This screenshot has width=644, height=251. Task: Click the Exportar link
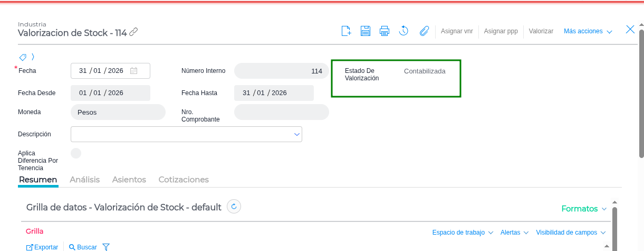(42, 247)
